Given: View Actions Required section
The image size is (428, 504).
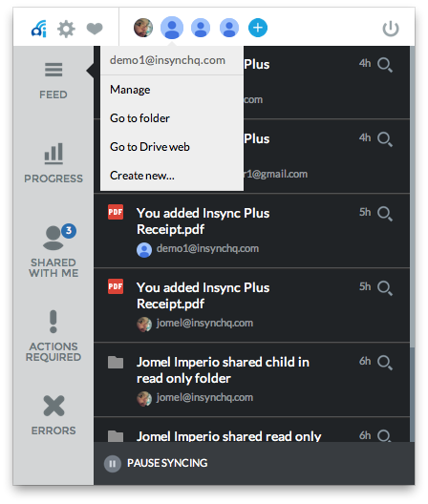Looking at the screenshot, I should (53, 336).
